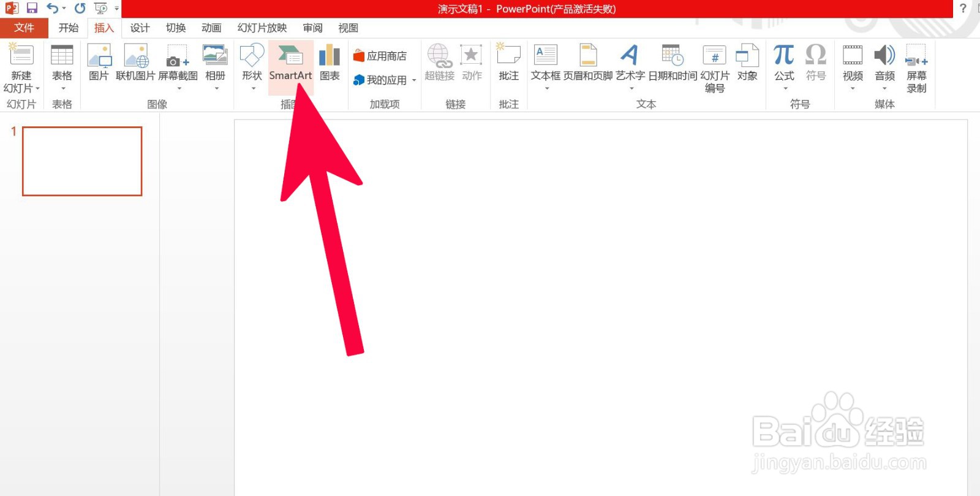Expand My Apps (我的应用) dropdown arrow
Image resolution: width=980 pixels, height=496 pixels.
414,80
